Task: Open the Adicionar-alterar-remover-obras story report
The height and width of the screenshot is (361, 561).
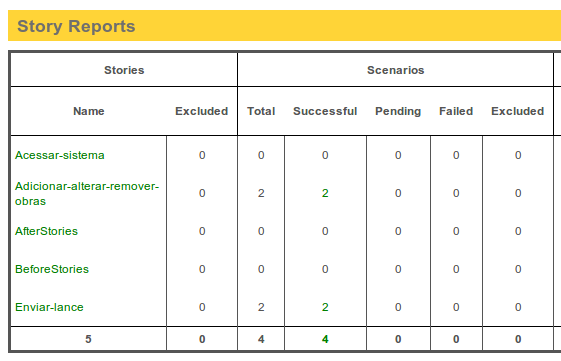Action: [87, 194]
